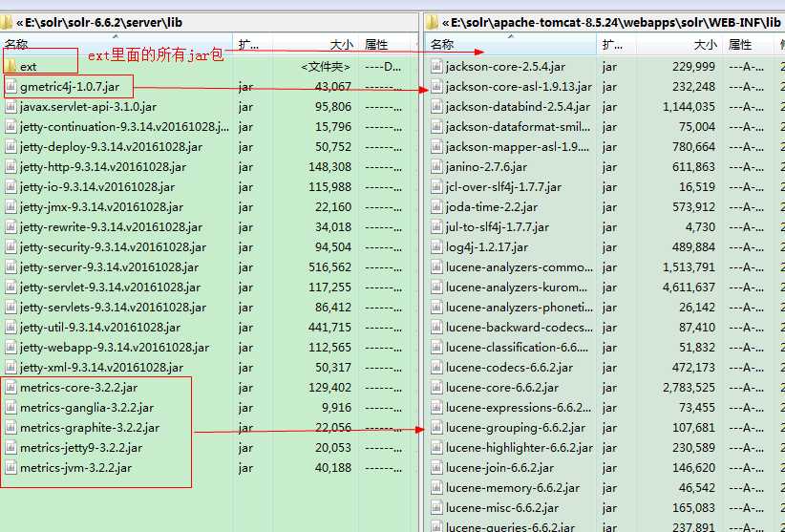Sort right pane by 属性 column header

click(x=747, y=44)
